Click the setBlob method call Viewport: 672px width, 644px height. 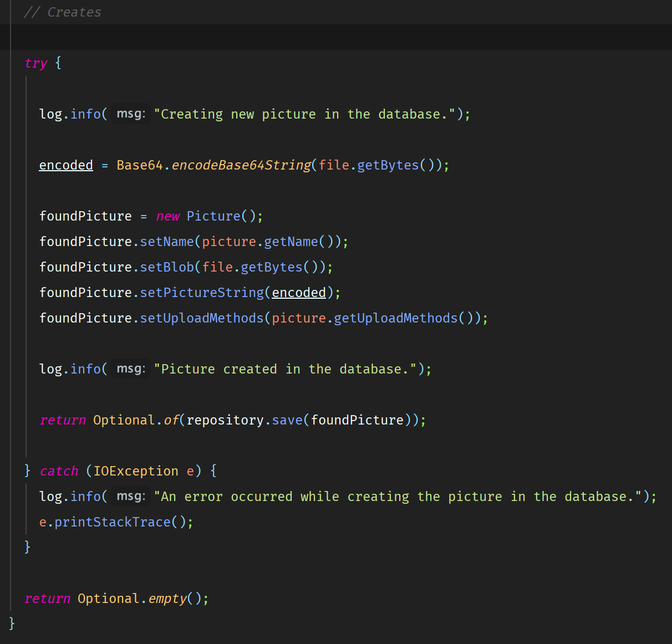pos(167,267)
